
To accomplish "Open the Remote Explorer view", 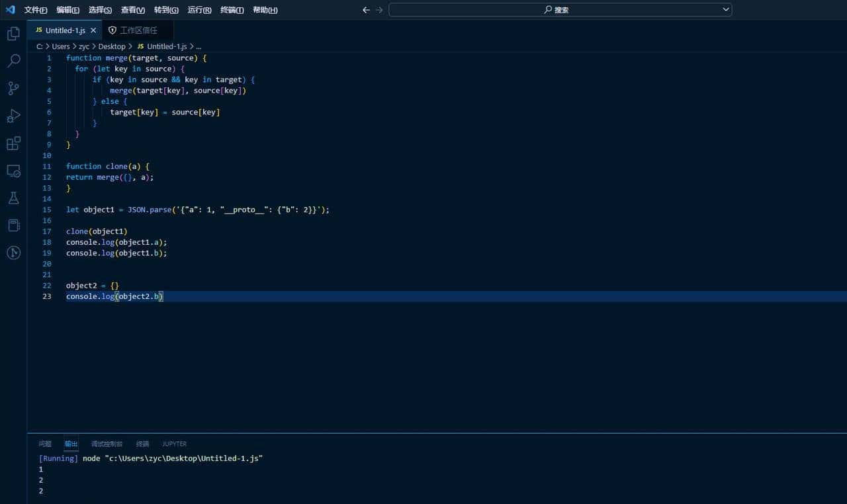I will tap(13, 171).
